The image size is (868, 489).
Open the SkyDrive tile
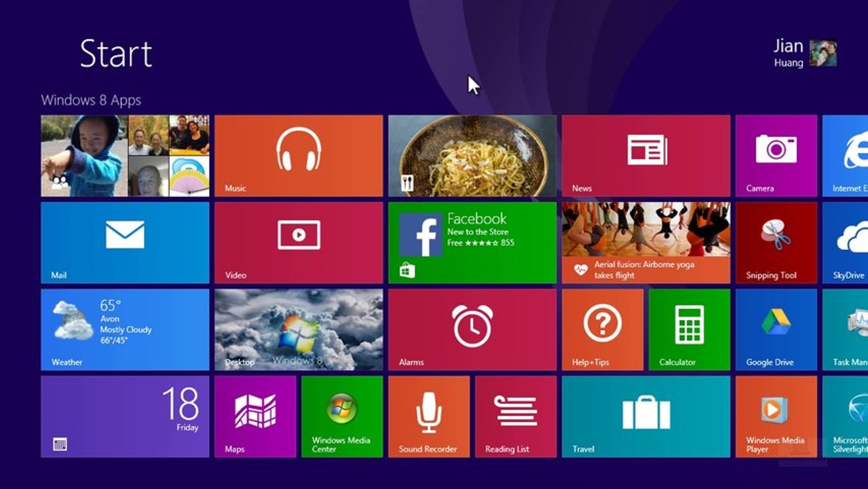coord(845,243)
